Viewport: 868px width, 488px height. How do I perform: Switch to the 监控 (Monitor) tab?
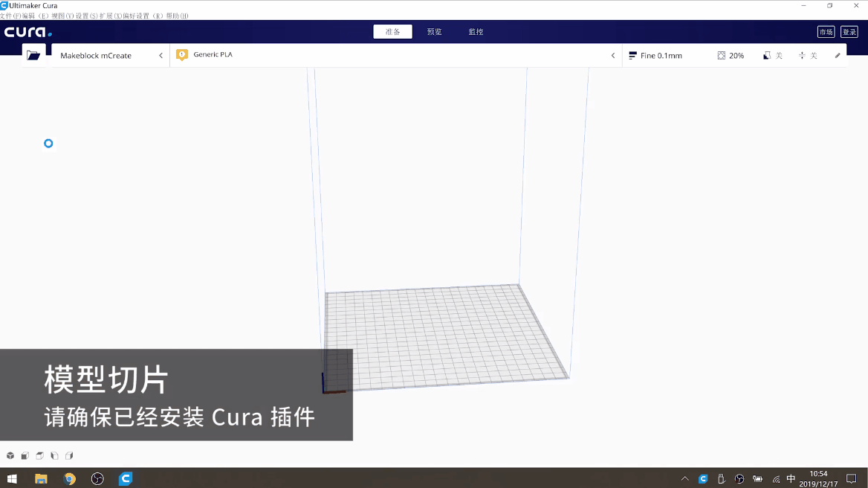click(x=476, y=31)
